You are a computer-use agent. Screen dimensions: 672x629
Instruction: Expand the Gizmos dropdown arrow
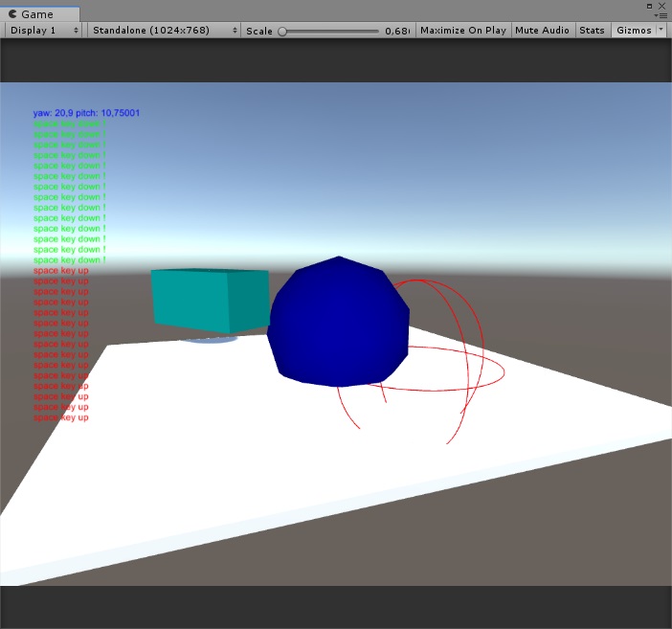point(661,30)
